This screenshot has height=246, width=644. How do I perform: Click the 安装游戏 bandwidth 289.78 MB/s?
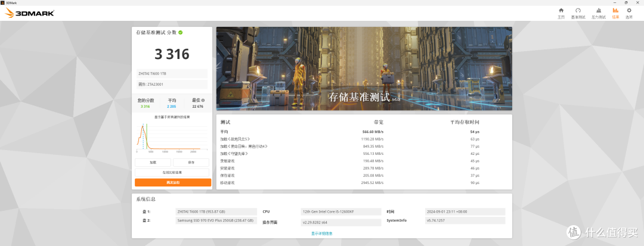(x=373, y=168)
